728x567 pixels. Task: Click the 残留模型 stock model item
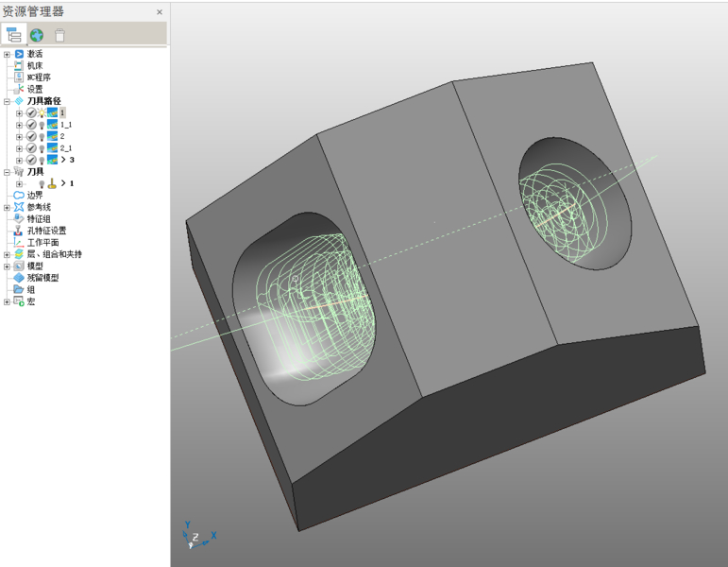click(42, 278)
